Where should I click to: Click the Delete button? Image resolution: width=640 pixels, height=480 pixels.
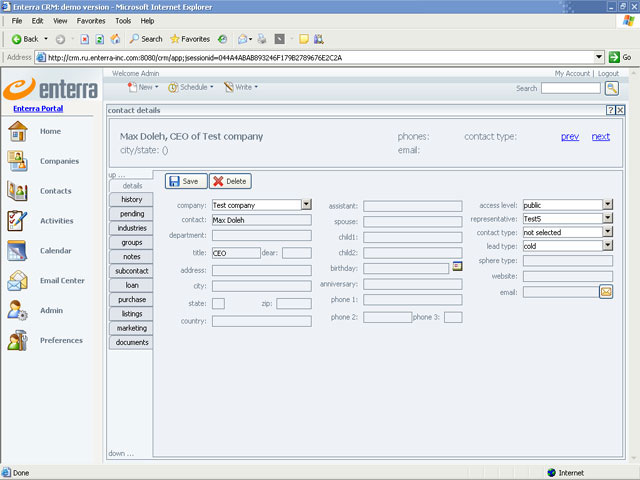click(230, 181)
